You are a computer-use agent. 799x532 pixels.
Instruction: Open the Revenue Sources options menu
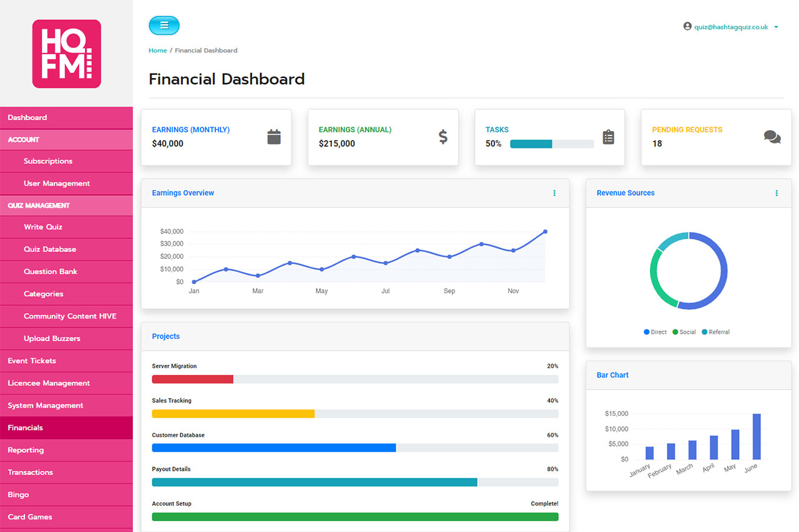point(777,193)
